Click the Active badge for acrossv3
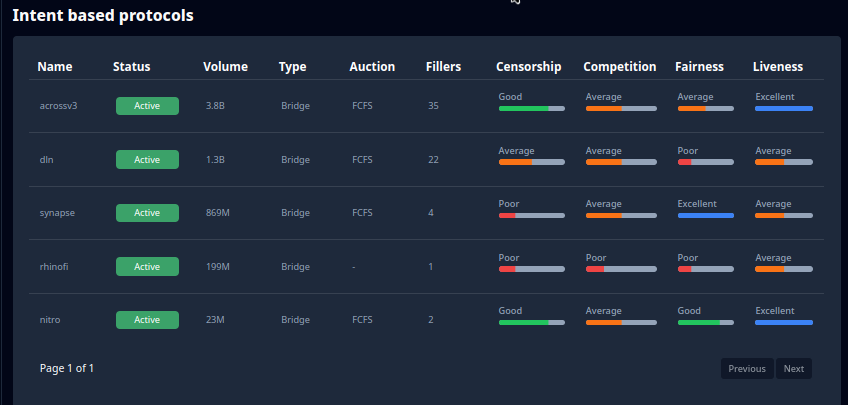Viewport: 848px width, 405px height. click(x=147, y=106)
